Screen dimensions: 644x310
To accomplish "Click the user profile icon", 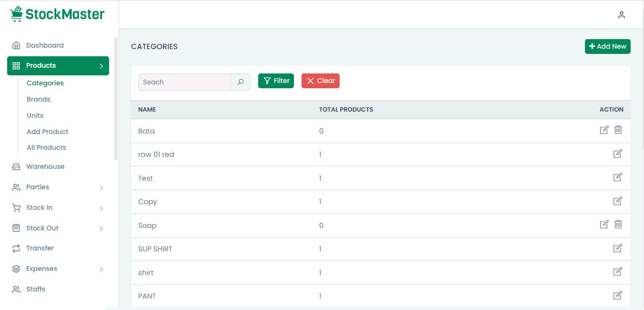I will click(621, 15).
